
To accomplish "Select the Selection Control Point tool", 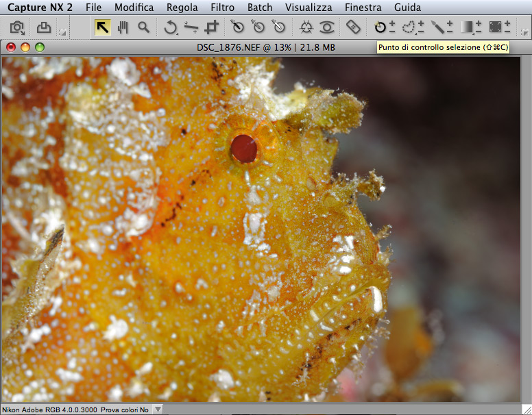I will click(x=380, y=27).
